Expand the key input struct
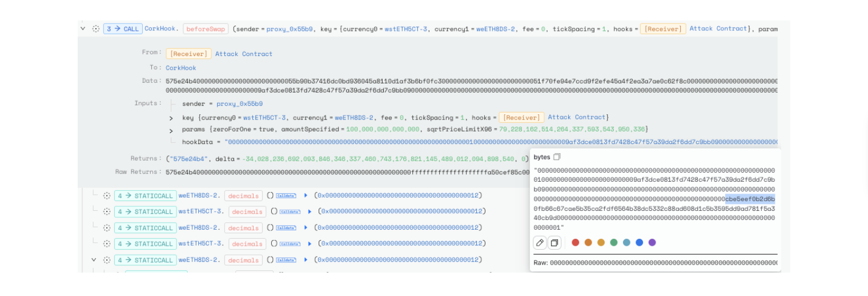This screenshot has width=868, height=296. (x=171, y=118)
